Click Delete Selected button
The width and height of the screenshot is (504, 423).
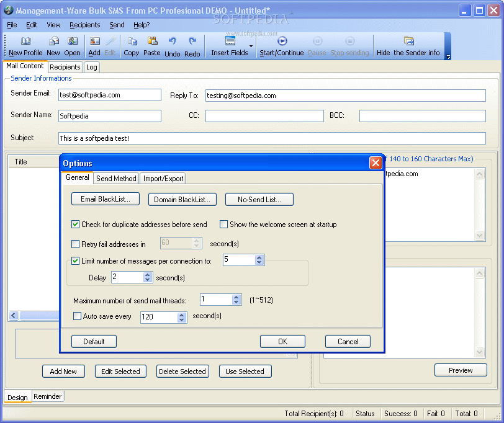[182, 372]
